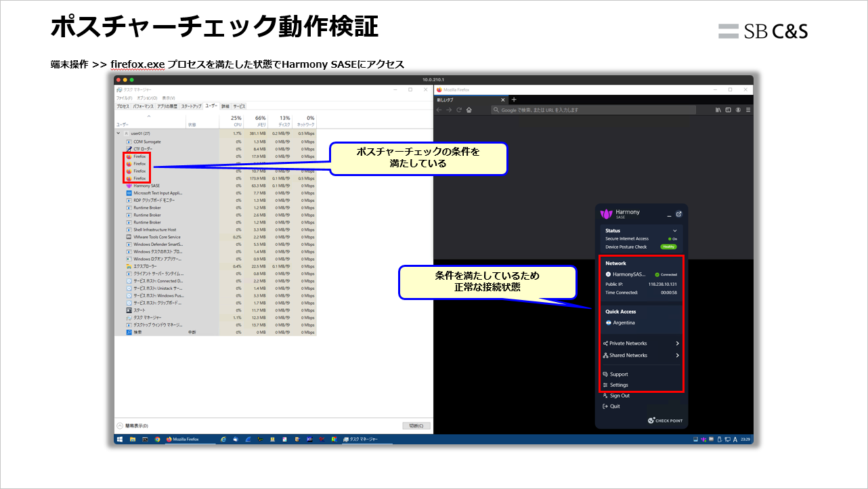Collapse the user01 (27) tree node
Screen dimensions: 868x489
(x=119, y=133)
